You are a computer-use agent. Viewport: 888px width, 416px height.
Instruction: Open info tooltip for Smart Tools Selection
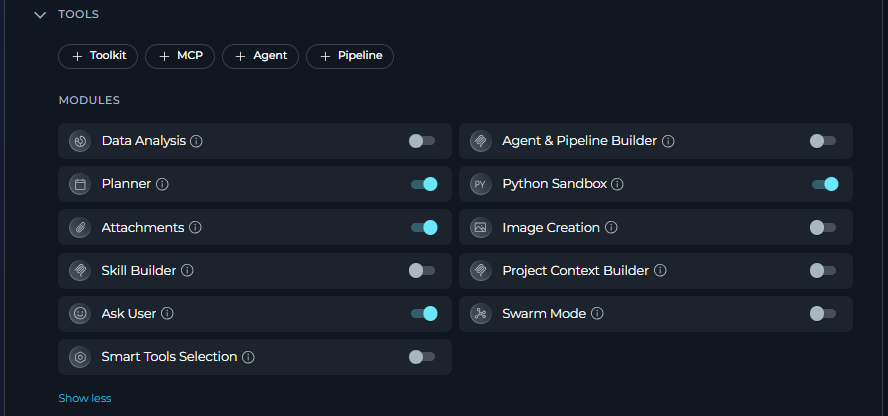pos(248,357)
